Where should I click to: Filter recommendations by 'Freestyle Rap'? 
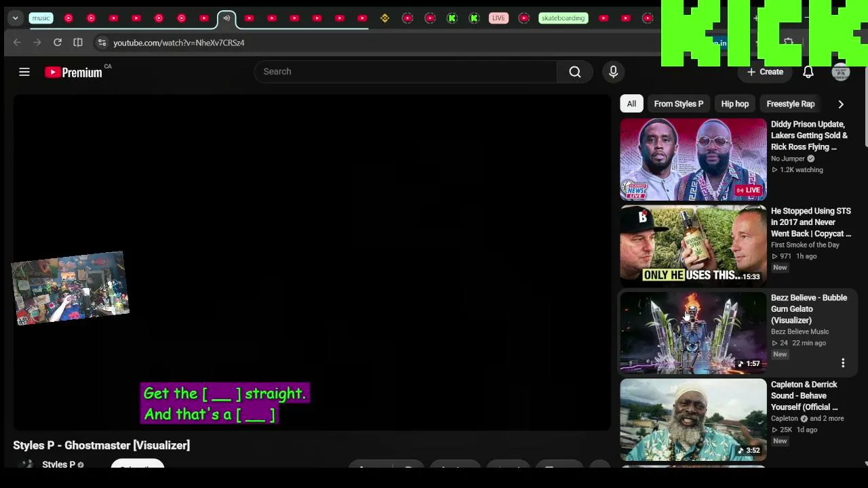tap(791, 104)
